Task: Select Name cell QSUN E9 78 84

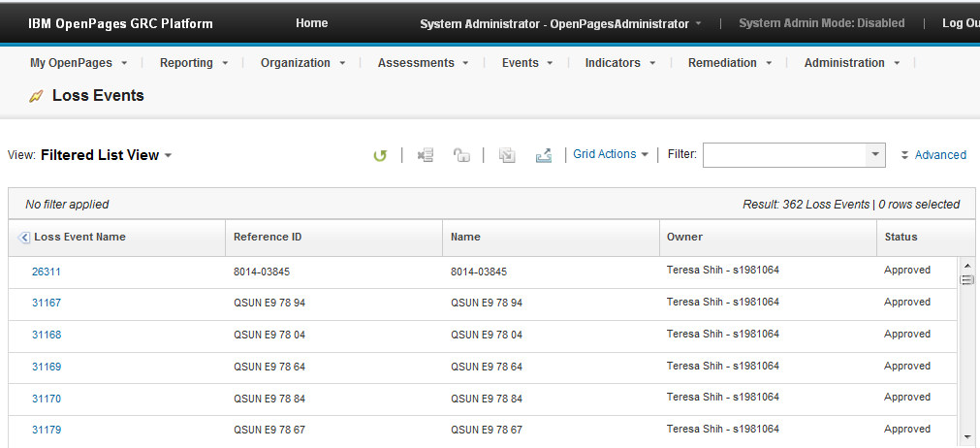Action: (487, 399)
